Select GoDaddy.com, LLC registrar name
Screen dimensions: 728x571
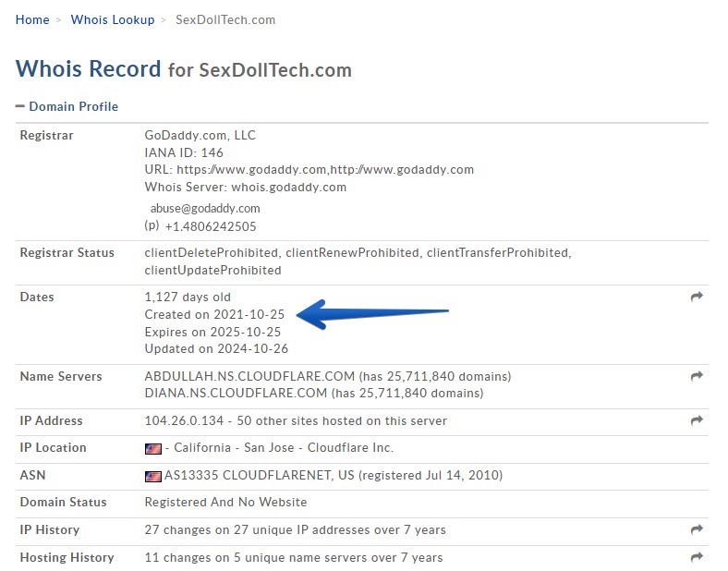[x=200, y=135]
